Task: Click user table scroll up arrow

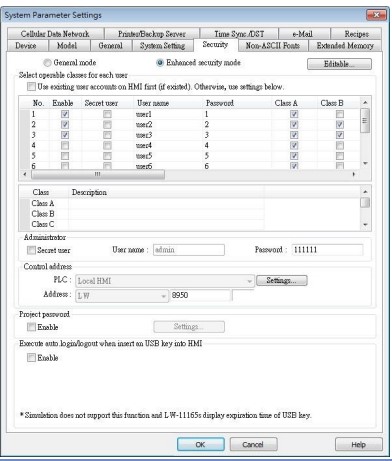Action: [x=365, y=103]
